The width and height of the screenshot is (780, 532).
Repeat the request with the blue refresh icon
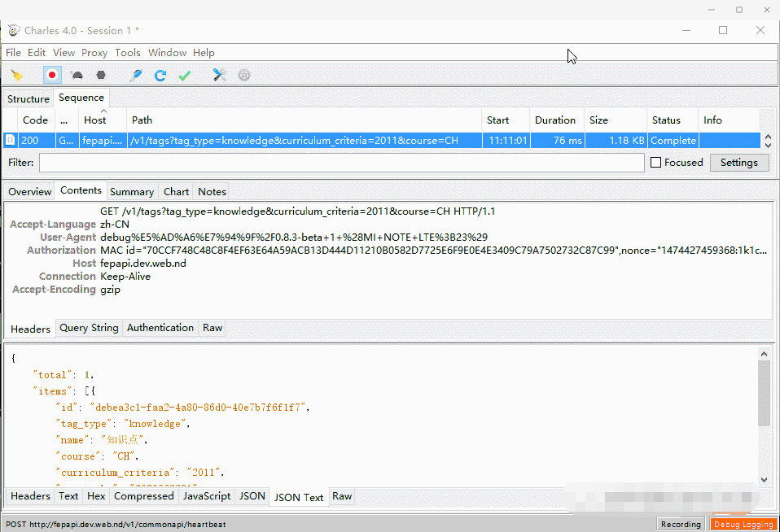(160, 75)
